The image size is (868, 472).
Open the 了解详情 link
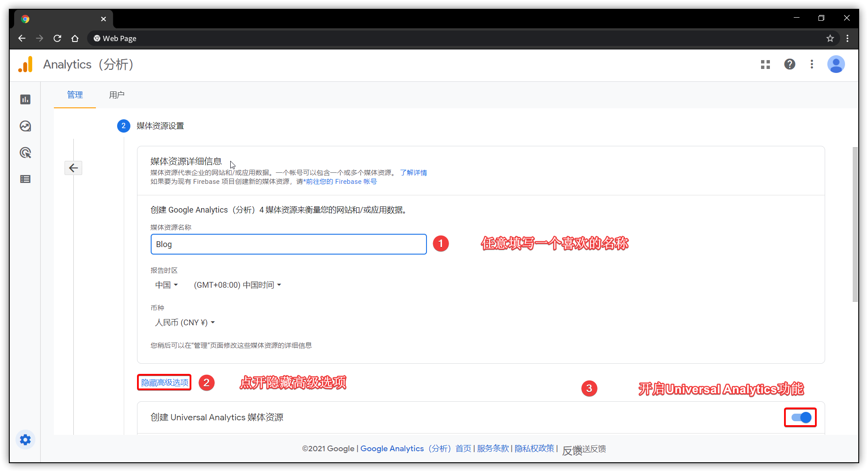(x=414, y=173)
